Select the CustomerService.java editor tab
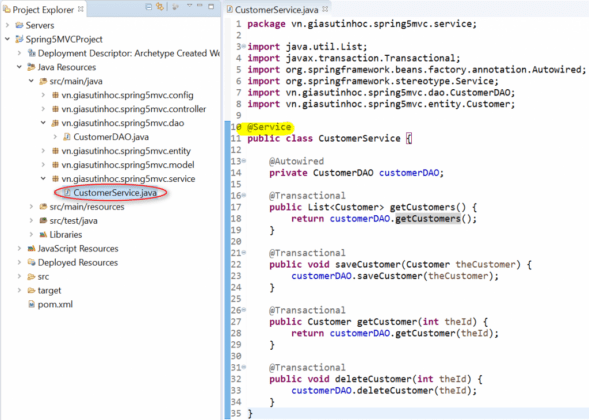589x420 pixels. (x=277, y=9)
